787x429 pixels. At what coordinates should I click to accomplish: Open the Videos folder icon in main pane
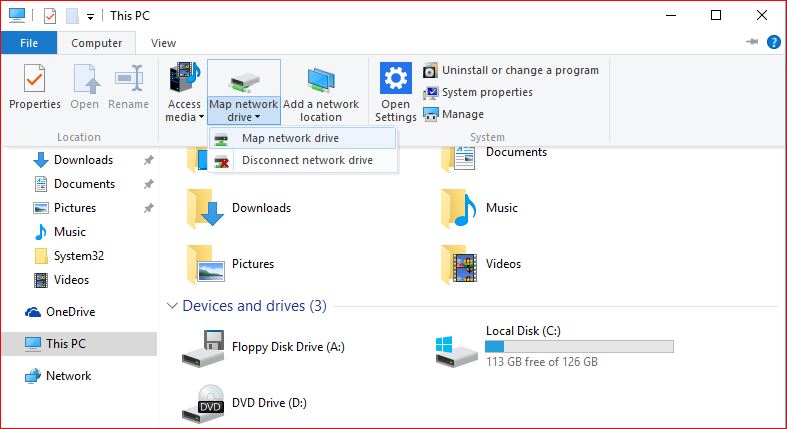(459, 264)
